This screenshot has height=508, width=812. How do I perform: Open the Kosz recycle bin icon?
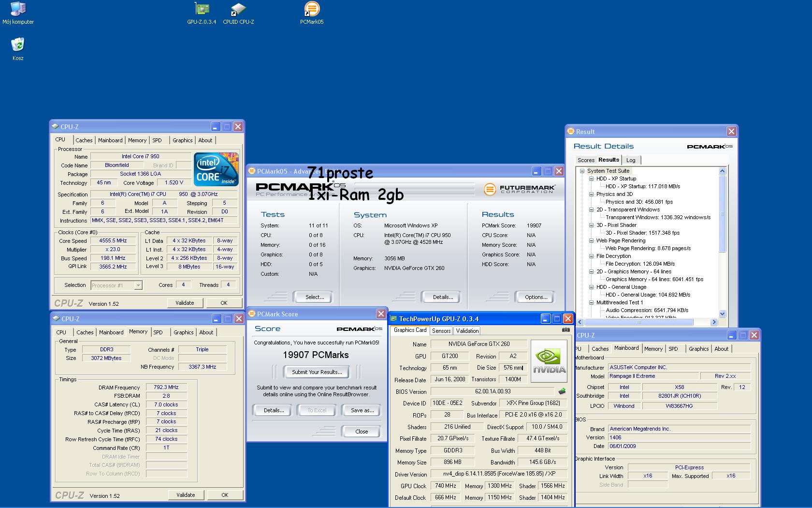[x=18, y=48]
